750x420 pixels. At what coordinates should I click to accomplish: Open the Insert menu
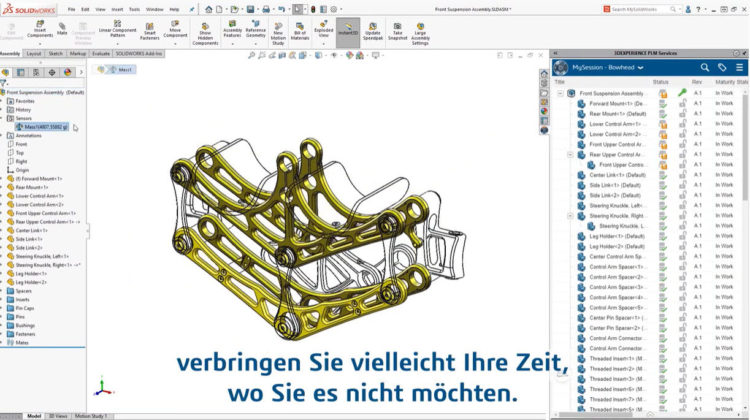point(117,9)
